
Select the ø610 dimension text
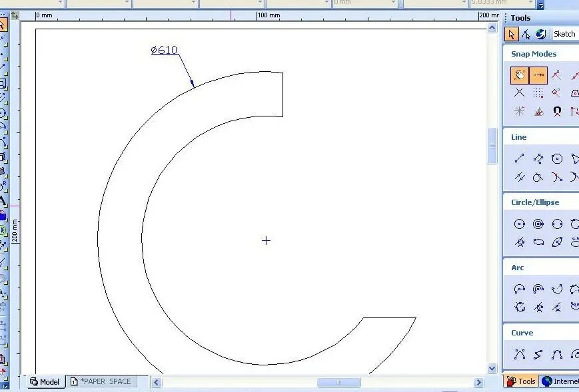point(164,50)
